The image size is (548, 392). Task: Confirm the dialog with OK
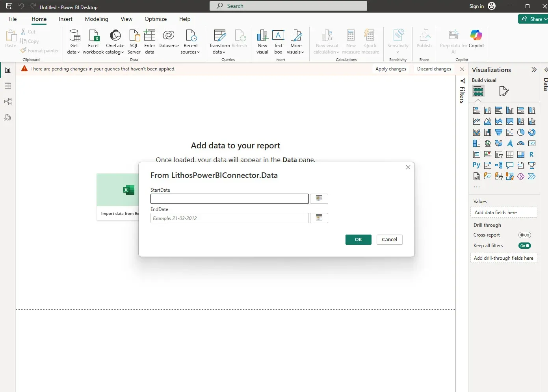coord(359,239)
